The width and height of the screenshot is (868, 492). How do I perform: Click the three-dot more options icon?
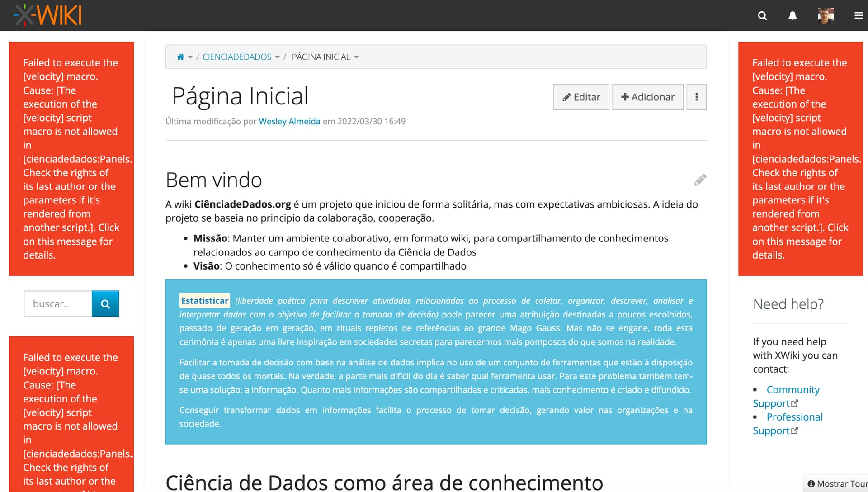tap(696, 97)
